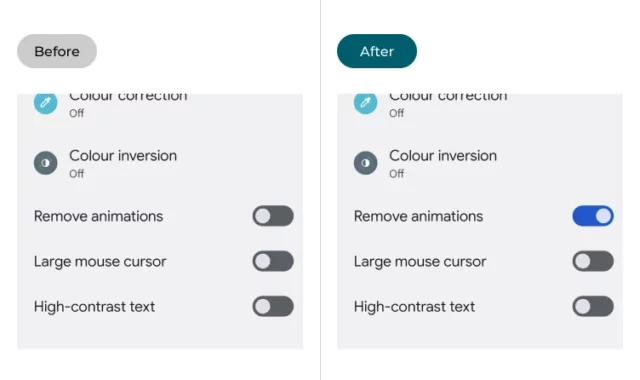
Task: Switch on High-contrast text in After panel
Action: (x=593, y=307)
